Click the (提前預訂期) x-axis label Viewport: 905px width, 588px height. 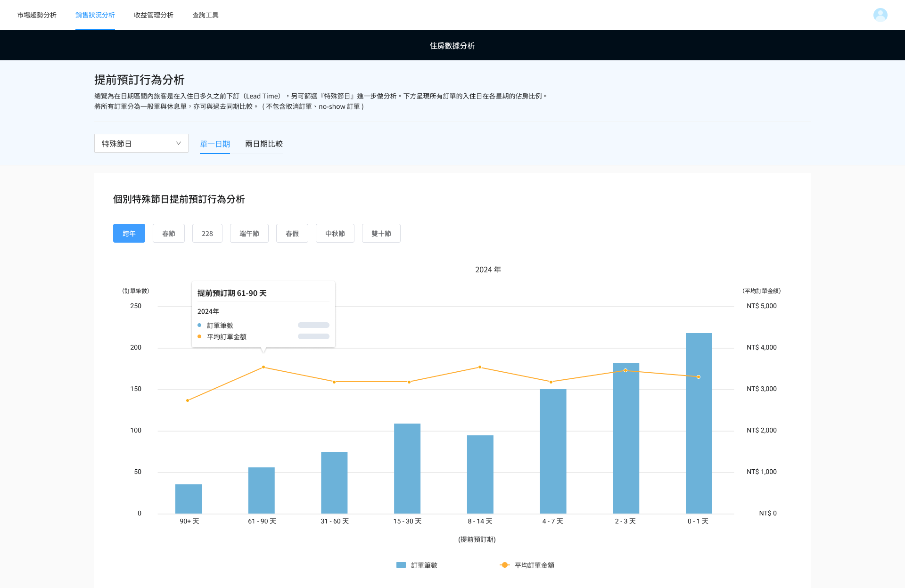coord(477,539)
